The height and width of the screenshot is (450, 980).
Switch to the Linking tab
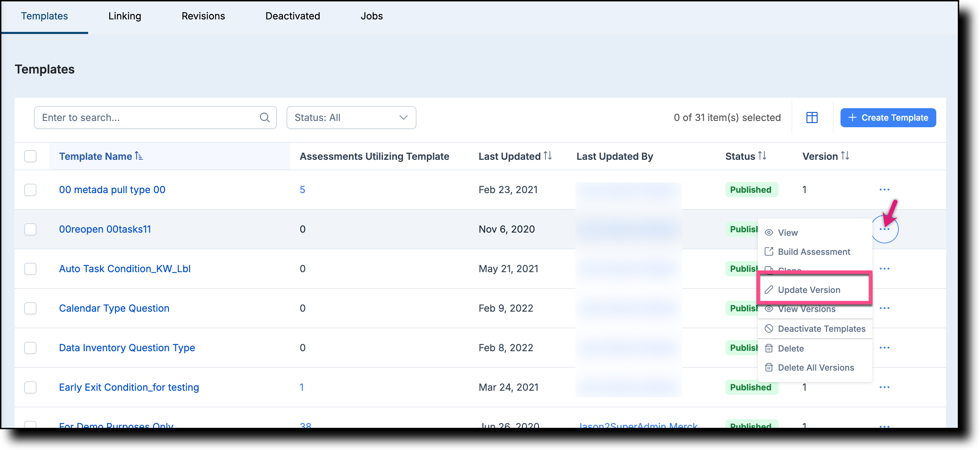[125, 16]
